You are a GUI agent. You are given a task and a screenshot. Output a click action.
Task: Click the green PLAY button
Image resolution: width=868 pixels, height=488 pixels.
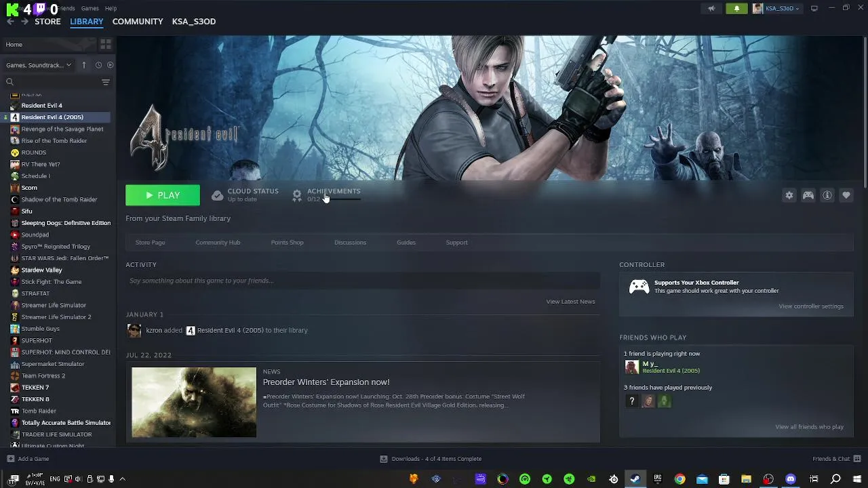click(163, 195)
